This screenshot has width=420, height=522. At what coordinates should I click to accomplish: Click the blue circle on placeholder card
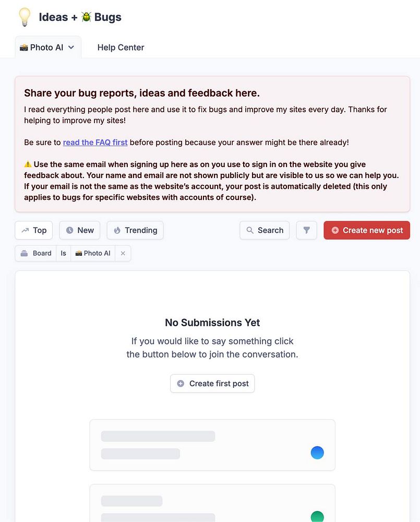click(x=317, y=453)
